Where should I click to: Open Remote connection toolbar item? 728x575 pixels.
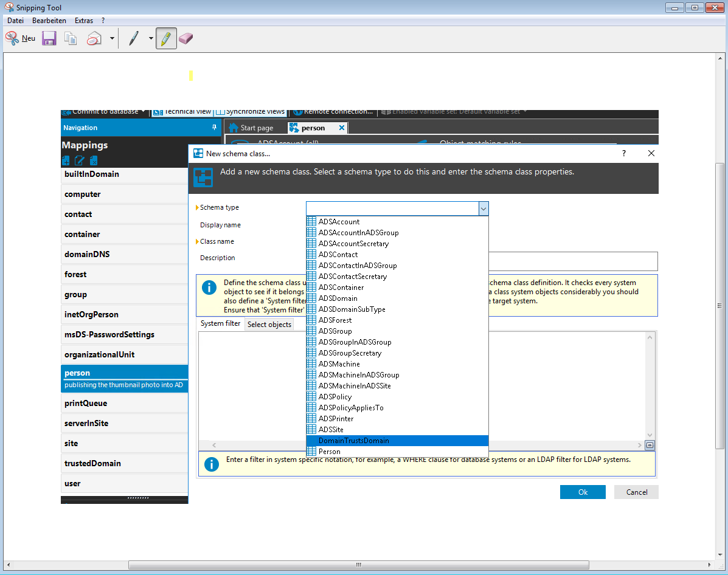pos(334,113)
